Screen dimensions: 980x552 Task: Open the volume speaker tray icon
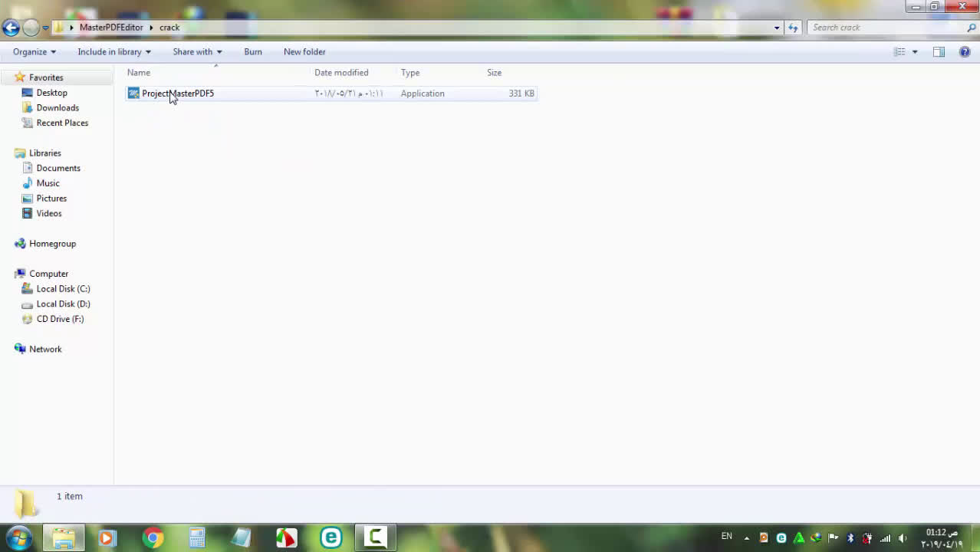pyautogui.click(x=903, y=538)
